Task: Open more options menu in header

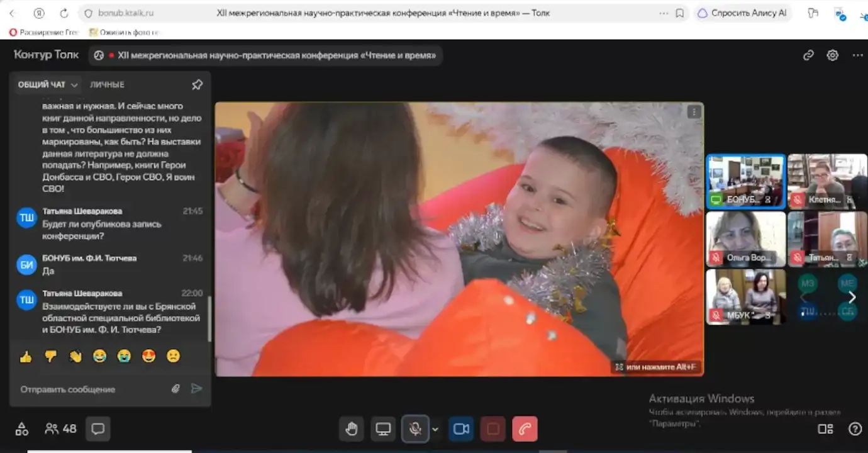Action: point(857,55)
